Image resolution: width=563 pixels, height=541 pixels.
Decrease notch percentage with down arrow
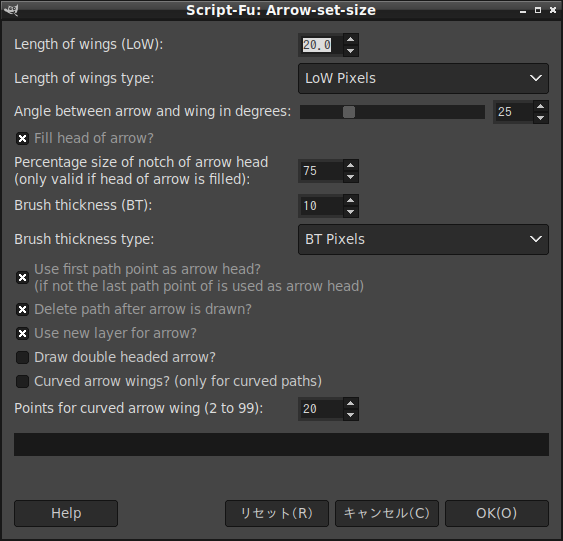(x=350, y=177)
